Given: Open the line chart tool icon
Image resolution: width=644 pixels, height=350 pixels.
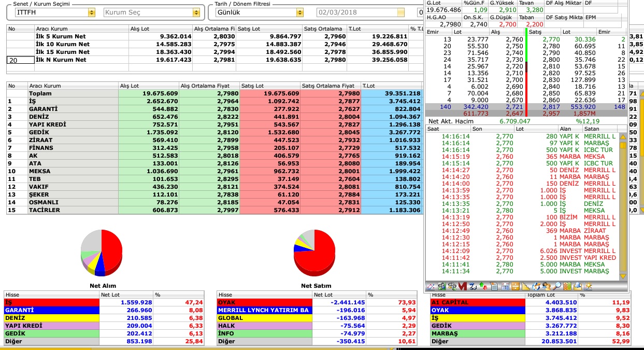Looking at the screenshot, I should (x=431, y=286).
